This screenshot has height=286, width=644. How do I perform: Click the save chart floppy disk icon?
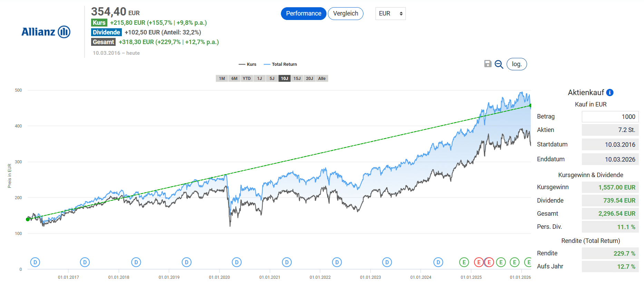(488, 64)
